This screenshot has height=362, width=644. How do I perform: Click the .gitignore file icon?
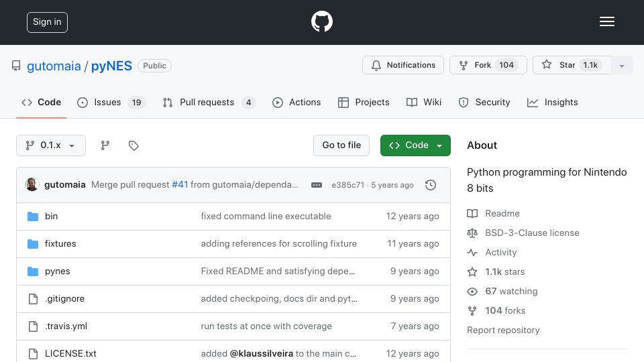tap(33, 299)
